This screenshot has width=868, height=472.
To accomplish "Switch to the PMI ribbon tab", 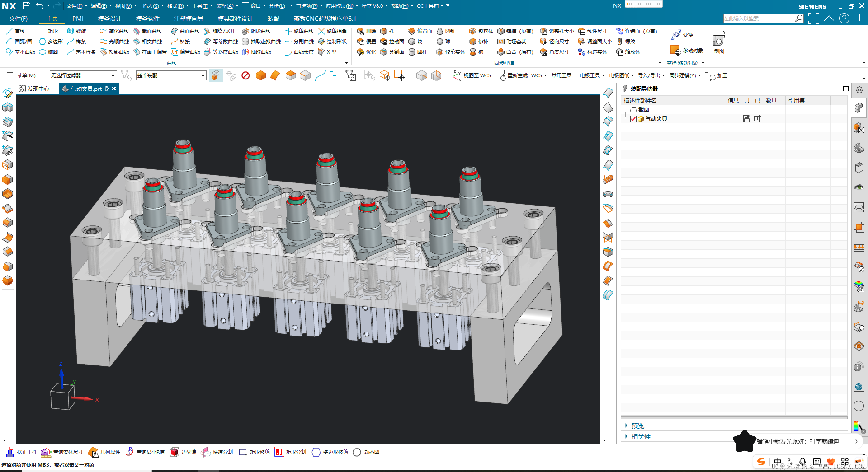I will (78, 19).
